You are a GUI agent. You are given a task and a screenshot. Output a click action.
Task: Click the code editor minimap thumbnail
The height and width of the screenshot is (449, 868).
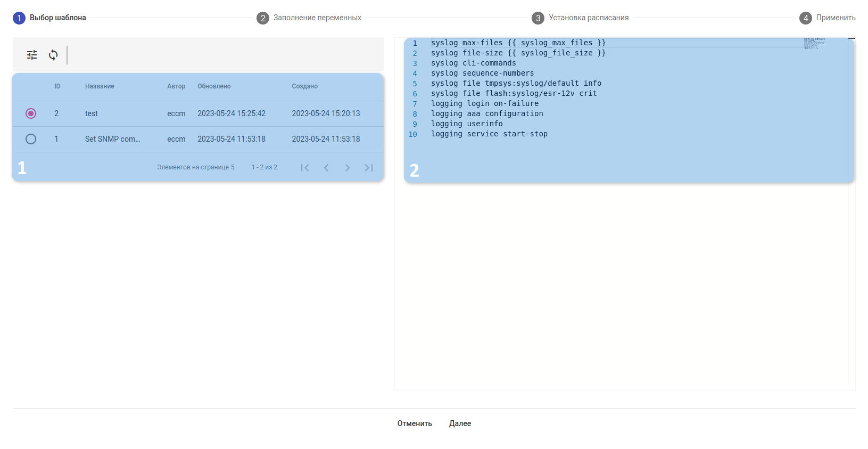coord(814,43)
